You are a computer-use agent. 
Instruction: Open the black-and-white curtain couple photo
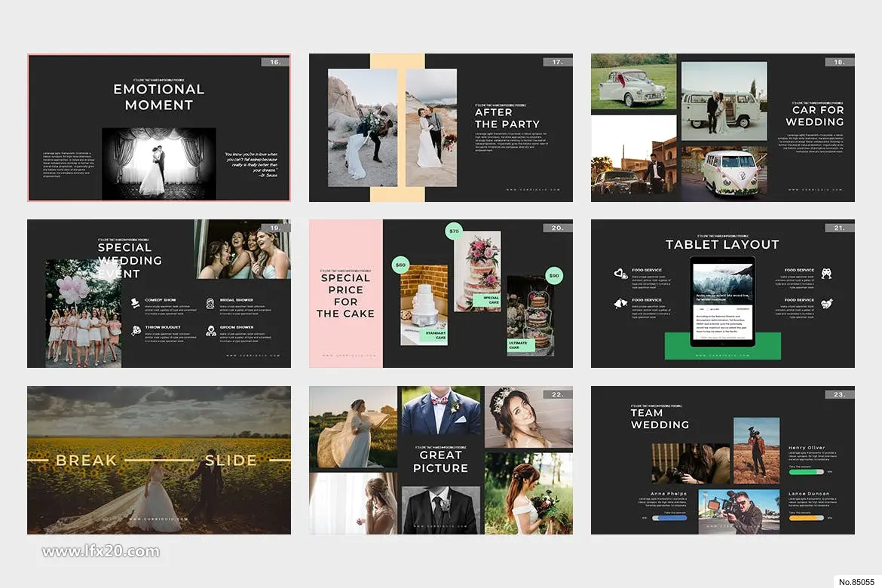pyautogui.click(x=158, y=164)
